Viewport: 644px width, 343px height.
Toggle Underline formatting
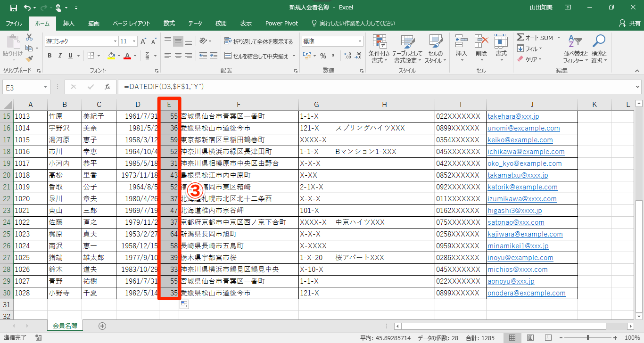70,56
